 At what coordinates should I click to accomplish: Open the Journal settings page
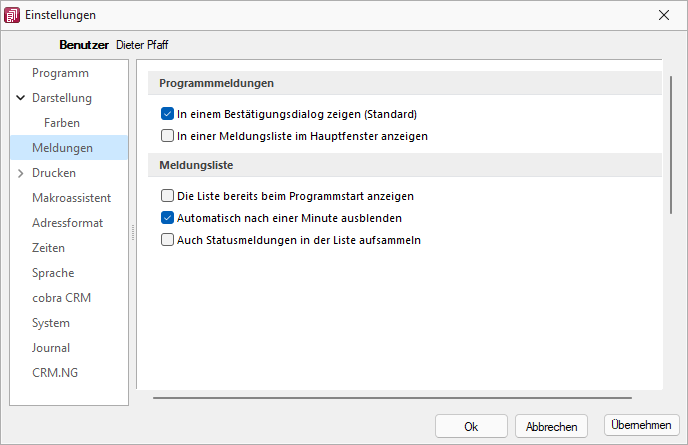point(51,348)
